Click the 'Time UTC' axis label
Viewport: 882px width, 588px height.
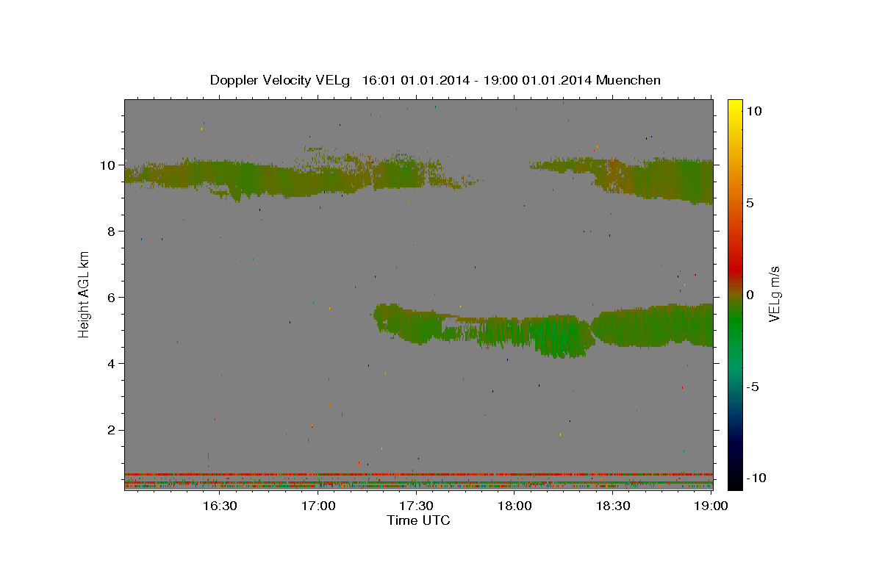click(x=418, y=520)
